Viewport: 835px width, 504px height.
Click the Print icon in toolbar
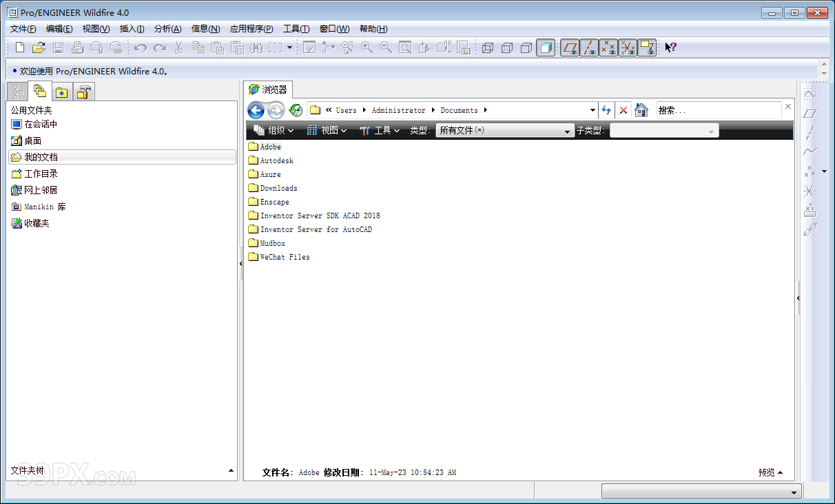tap(77, 48)
